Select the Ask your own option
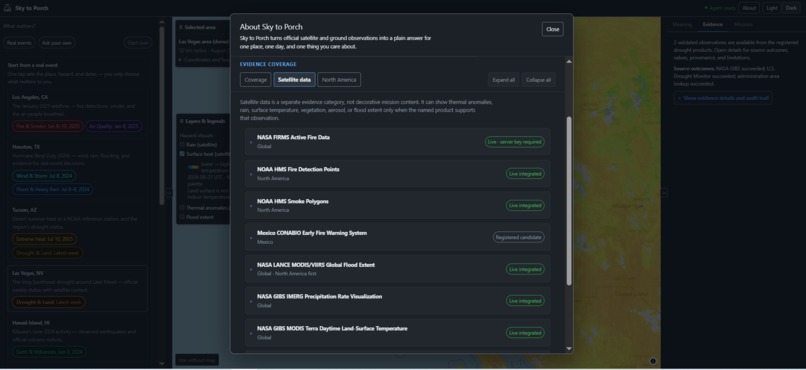Image resolution: width=806 pixels, height=370 pixels. pyautogui.click(x=57, y=43)
